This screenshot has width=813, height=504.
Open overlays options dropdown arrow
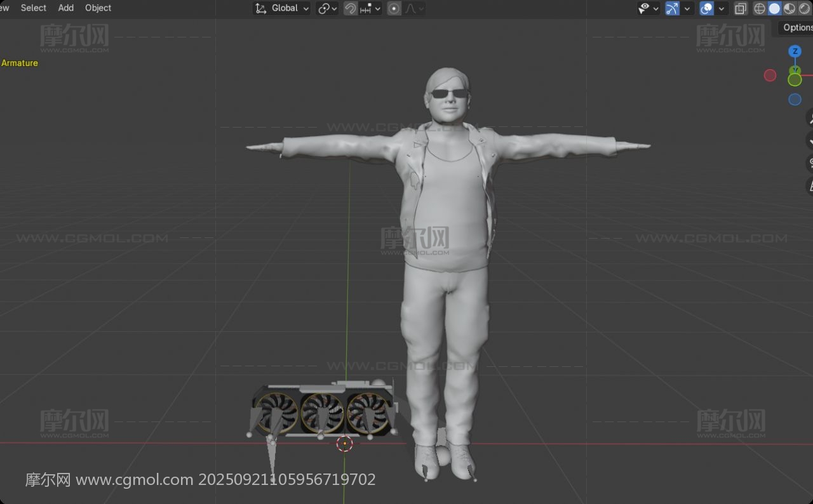point(722,8)
